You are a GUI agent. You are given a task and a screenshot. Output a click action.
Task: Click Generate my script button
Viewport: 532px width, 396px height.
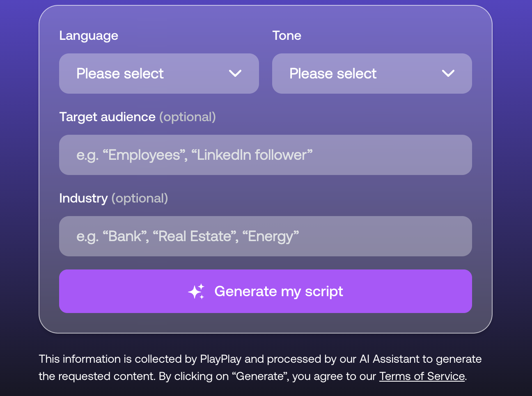click(266, 291)
